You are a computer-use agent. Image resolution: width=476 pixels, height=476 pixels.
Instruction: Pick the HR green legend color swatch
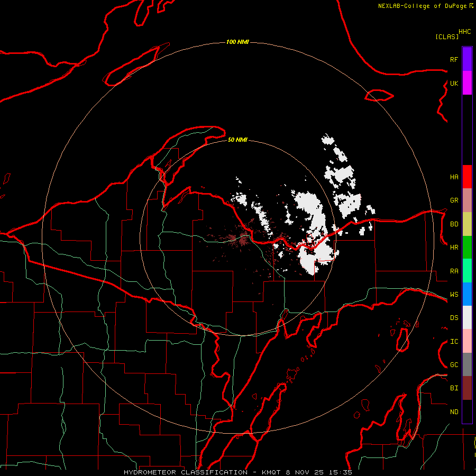[467, 248]
